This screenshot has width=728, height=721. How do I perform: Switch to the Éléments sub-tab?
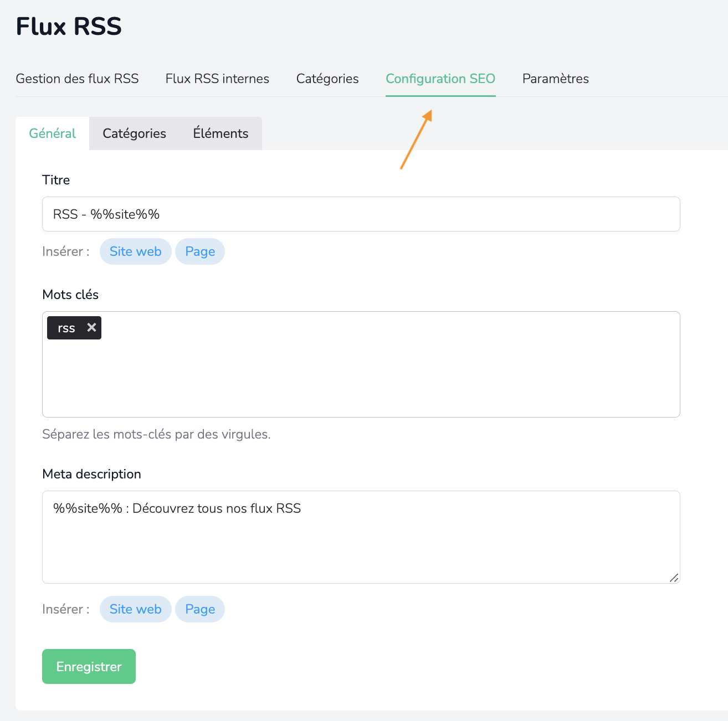[221, 133]
